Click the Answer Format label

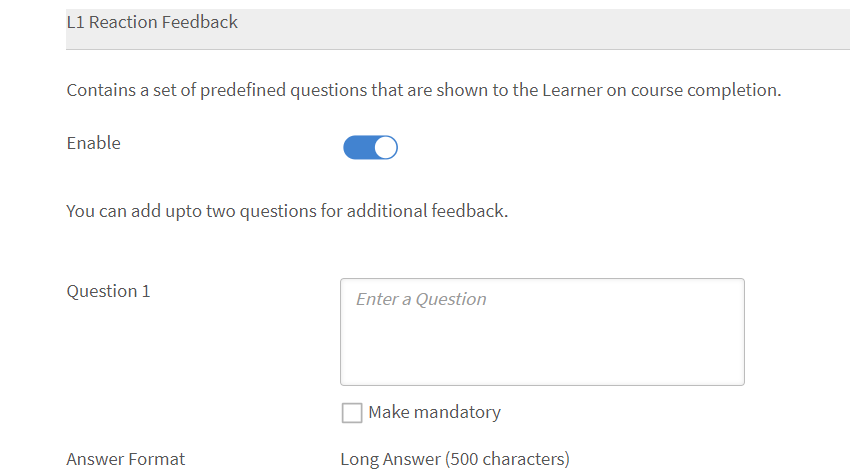tap(125, 459)
